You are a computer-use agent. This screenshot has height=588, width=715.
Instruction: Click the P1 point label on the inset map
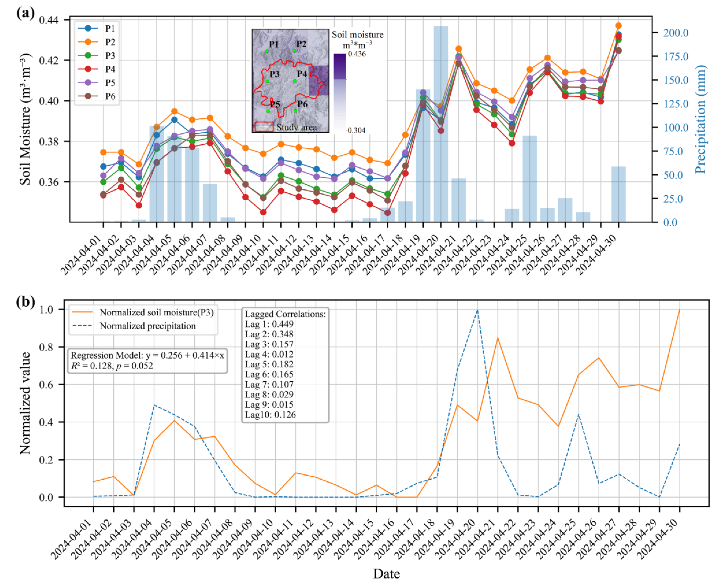274,44
